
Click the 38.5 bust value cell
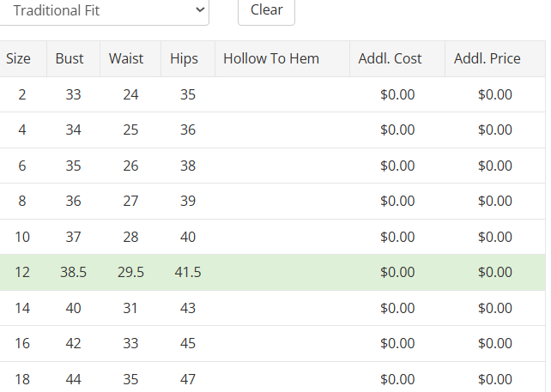tap(73, 272)
